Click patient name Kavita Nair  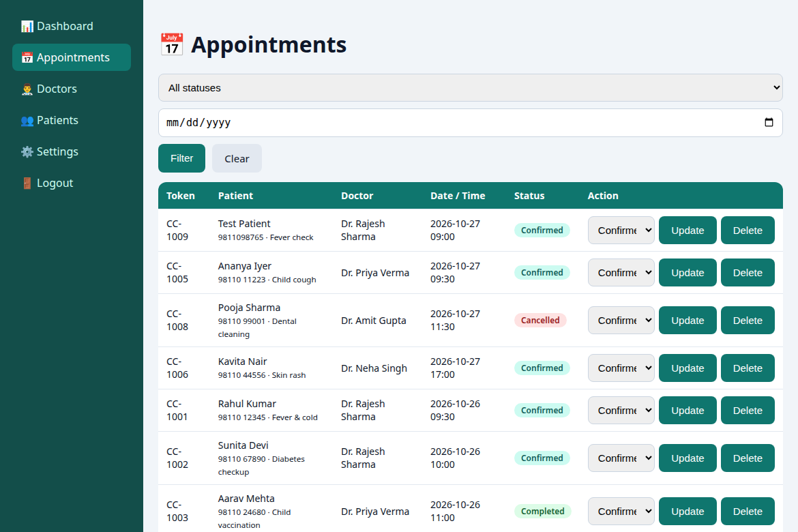[x=242, y=361]
